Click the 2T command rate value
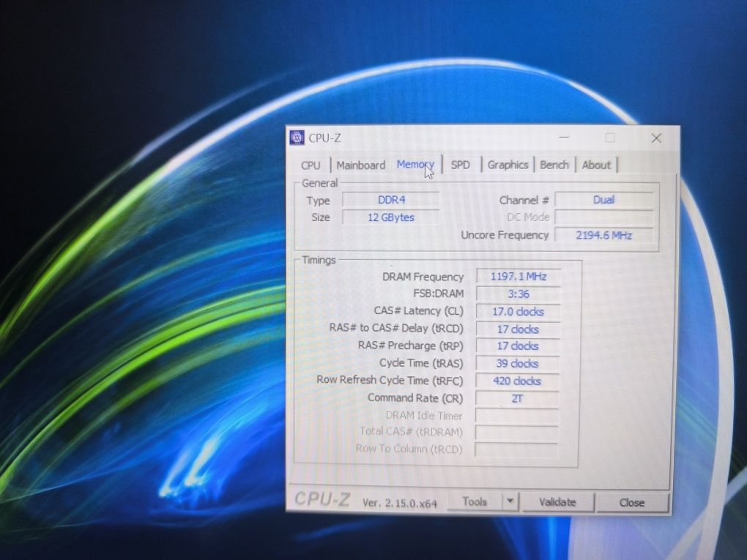 tap(517, 398)
